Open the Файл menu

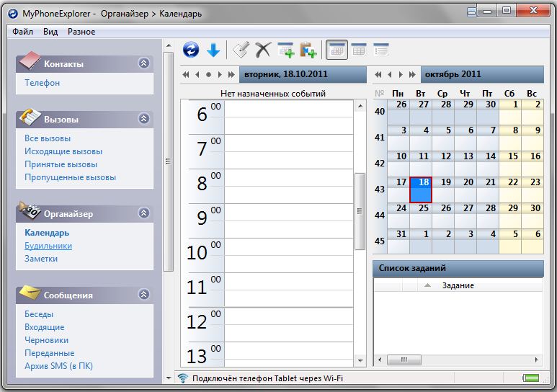point(22,32)
